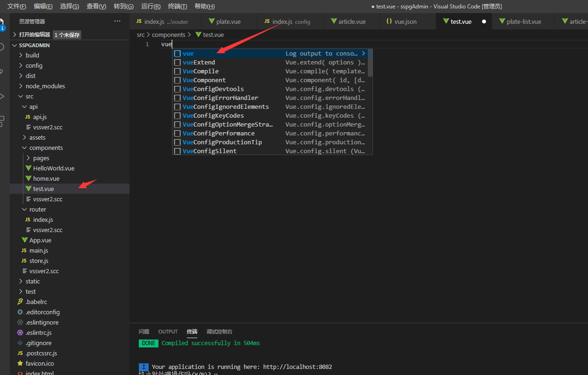Click the src breadcrumb
Viewport: 588px width, 375px height.
pos(141,35)
